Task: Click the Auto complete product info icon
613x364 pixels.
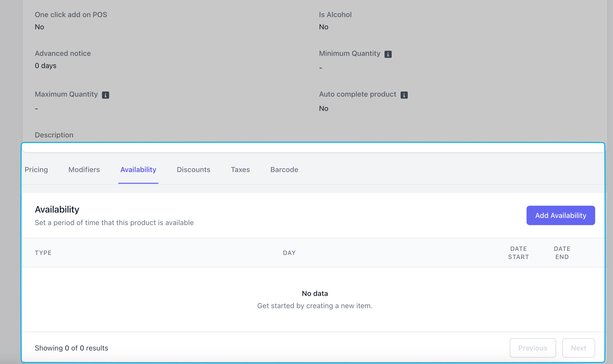Action: (404, 95)
